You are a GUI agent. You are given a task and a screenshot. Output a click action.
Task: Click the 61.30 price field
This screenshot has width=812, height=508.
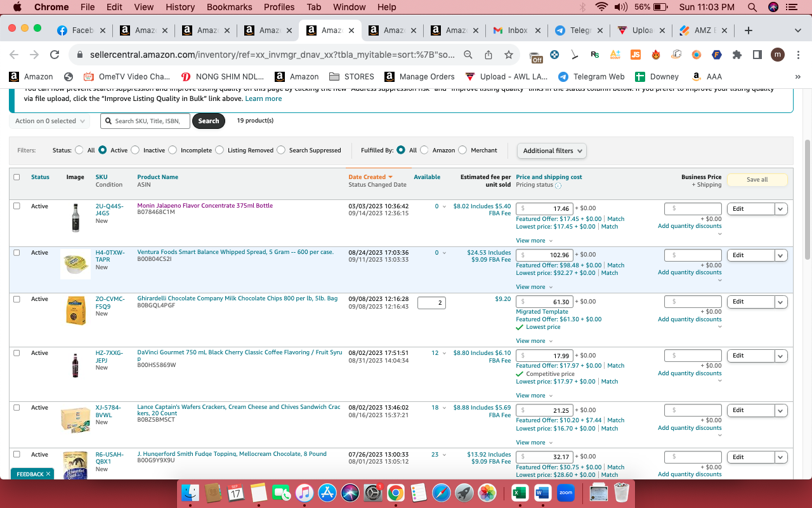545,302
